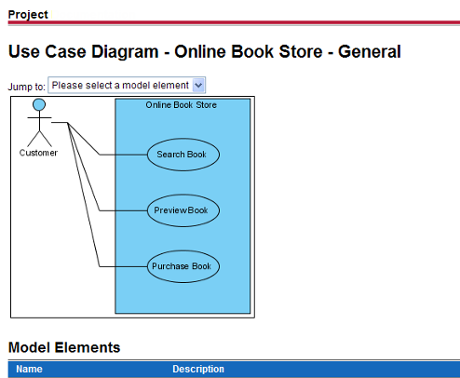Open the Jump to model element dropdown
Image resolution: width=460 pixels, height=378 pixels.
click(x=127, y=85)
